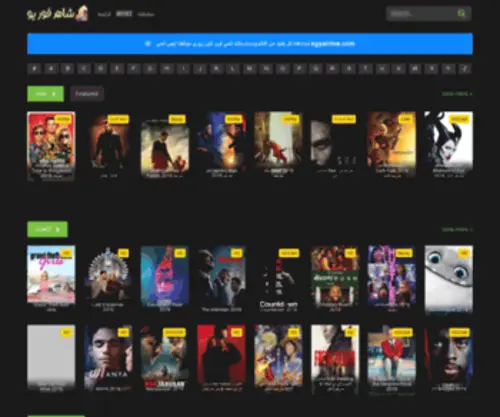The image size is (500, 417).
Task: Filter titles by letter S
Action: tap(349, 69)
